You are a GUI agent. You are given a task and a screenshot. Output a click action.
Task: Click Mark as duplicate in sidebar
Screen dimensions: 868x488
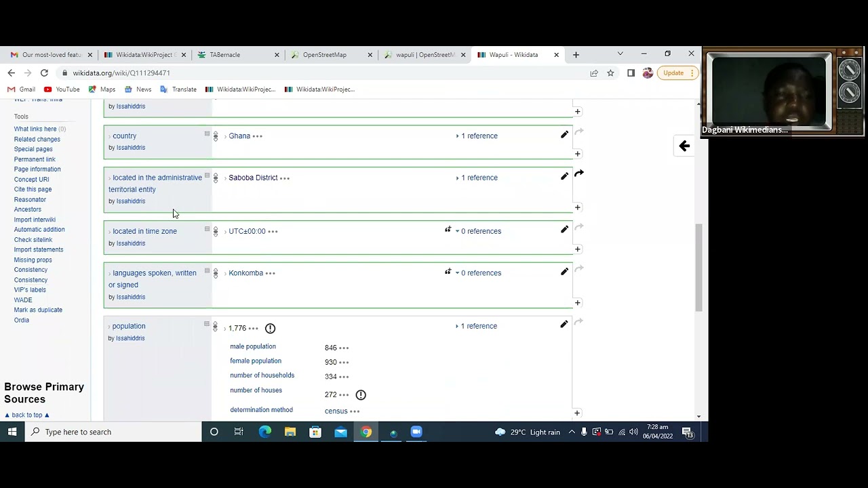[38, 310]
